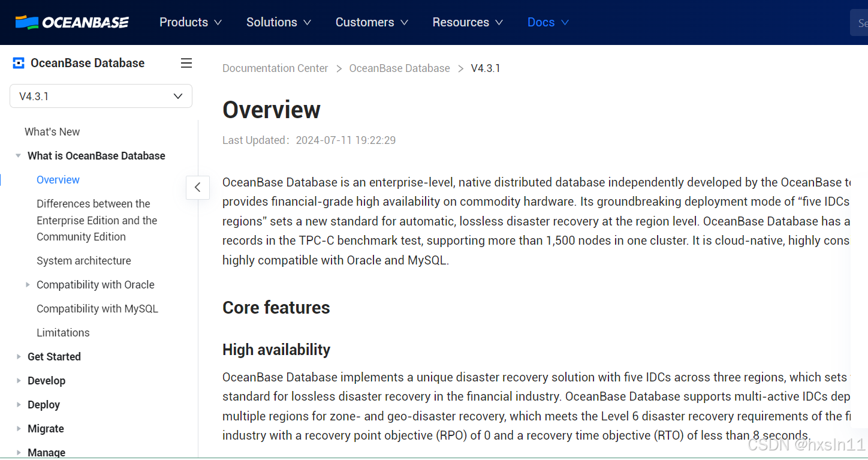868x460 pixels.
Task: Go to OceanBase Database breadcrumb link
Action: click(x=399, y=68)
